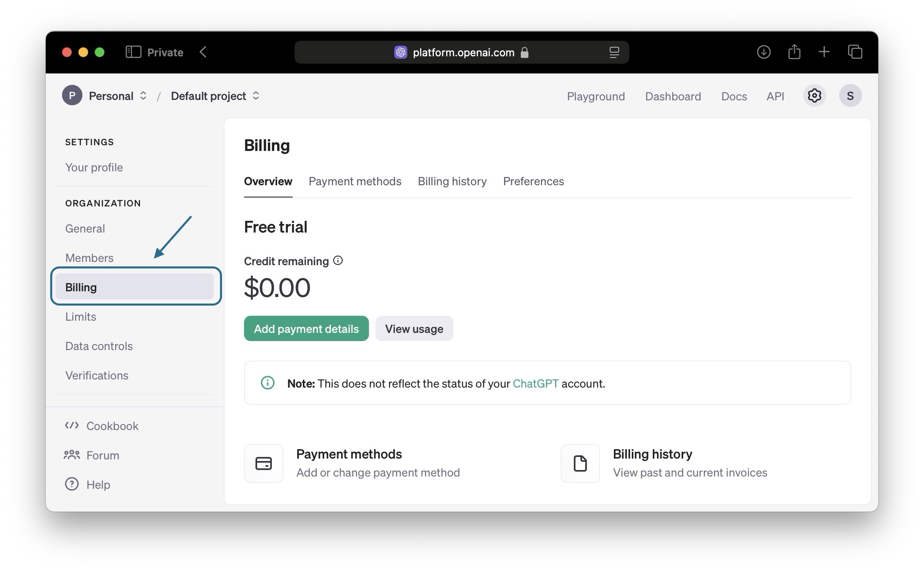The image size is (924, 572).
Task: Select General in the sidebar
Action: (x=85, y=228)
